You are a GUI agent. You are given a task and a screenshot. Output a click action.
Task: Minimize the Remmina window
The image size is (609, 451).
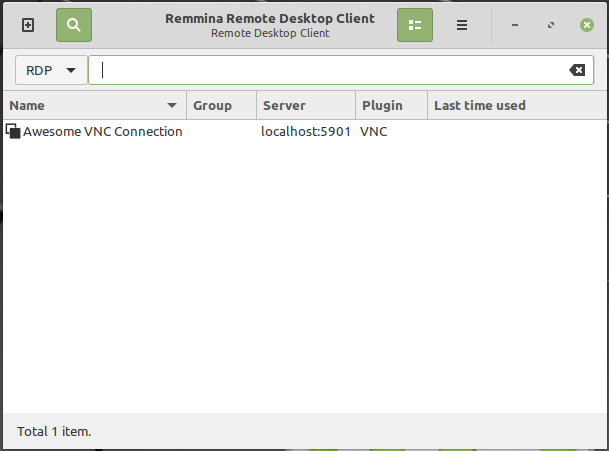click(x=515, y=25)
